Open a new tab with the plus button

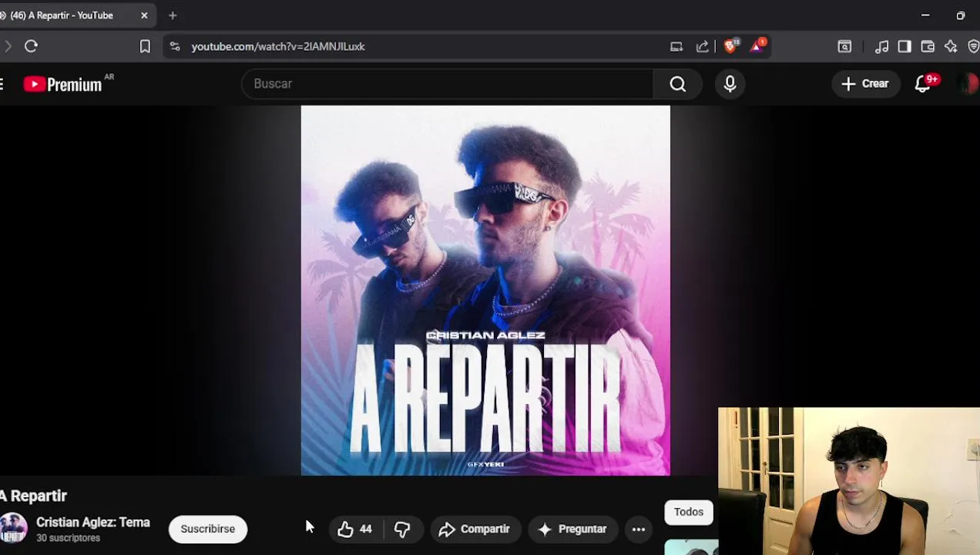[x=173, y=15]
